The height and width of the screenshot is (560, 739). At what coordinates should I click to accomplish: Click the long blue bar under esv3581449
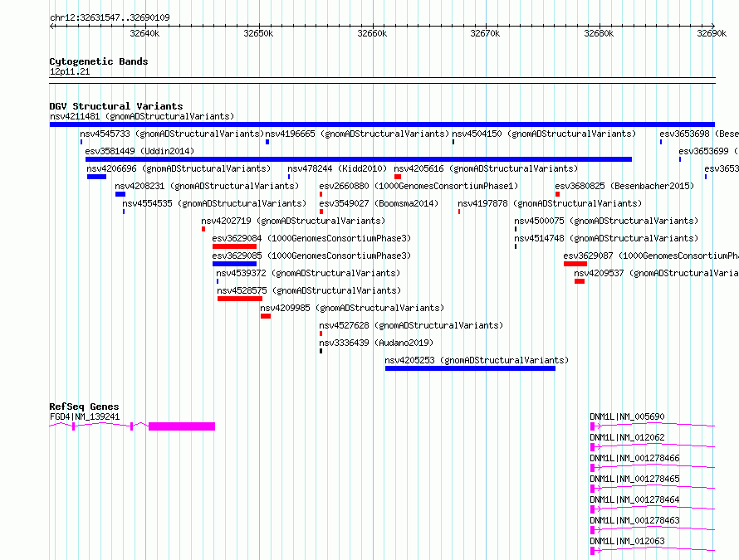(x=358, y=159)
